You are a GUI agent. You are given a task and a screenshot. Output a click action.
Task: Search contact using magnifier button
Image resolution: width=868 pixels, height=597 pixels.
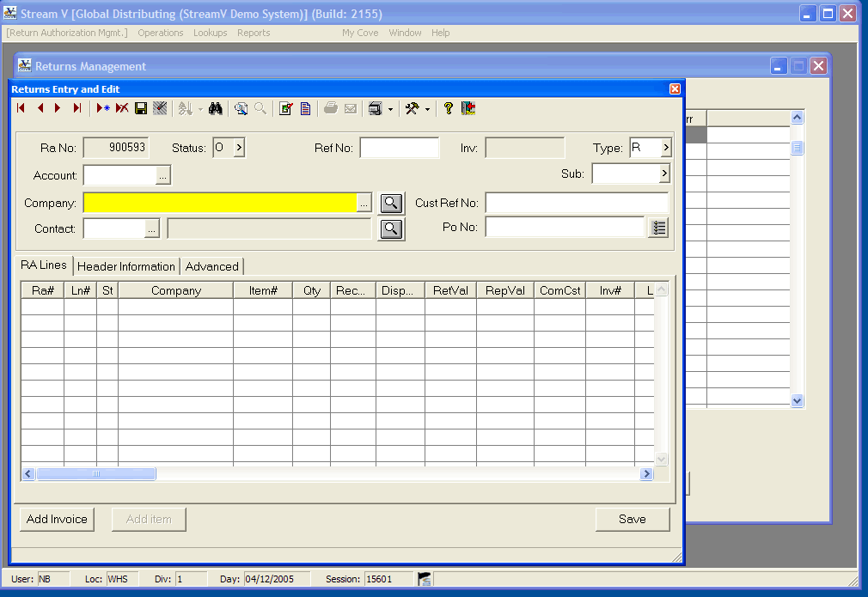point(391,228)
